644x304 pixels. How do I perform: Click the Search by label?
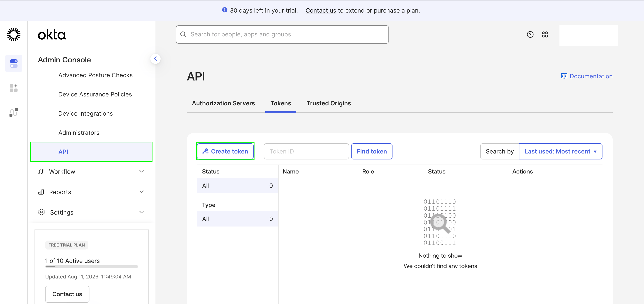point(499,152)
